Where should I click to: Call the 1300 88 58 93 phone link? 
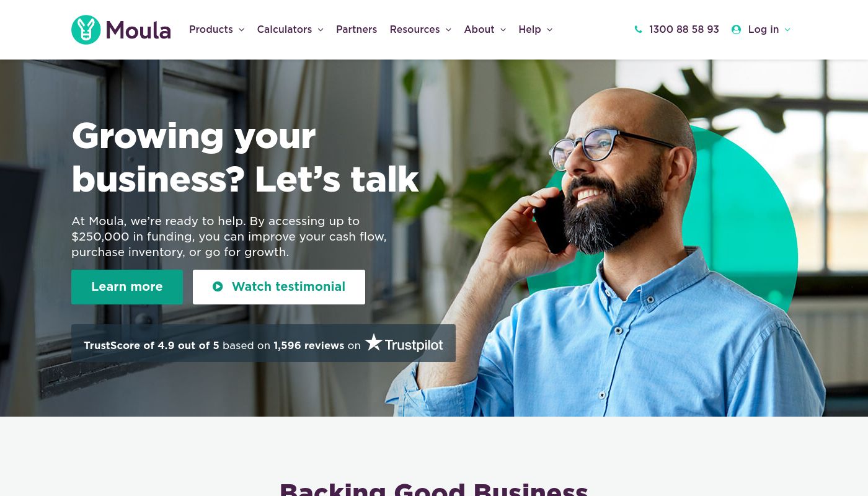tap(684, 30)
